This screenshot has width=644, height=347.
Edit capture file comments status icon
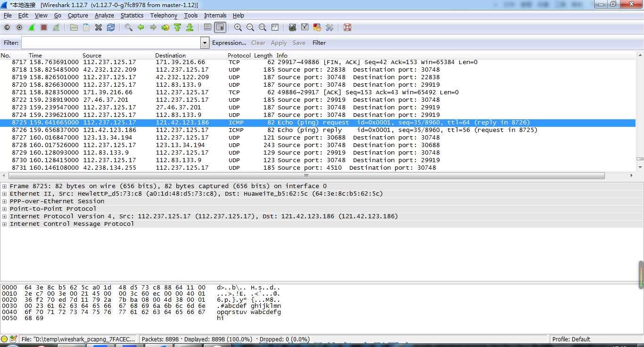pyautogui.click(x=13, y=339)
